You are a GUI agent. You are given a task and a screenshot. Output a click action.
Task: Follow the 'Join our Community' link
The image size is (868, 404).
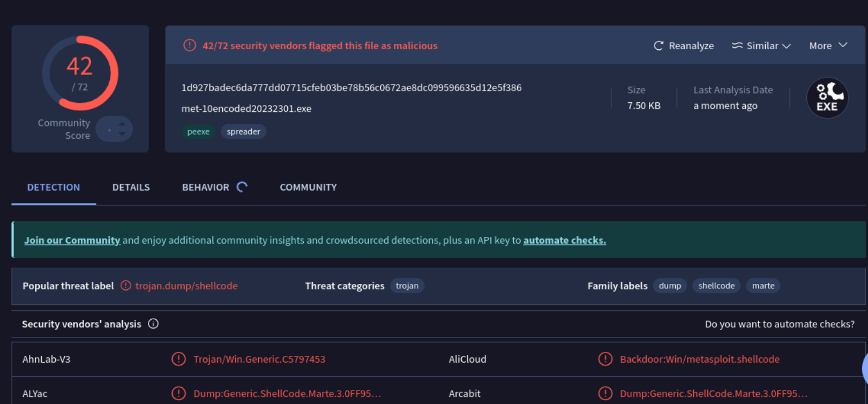(72, 240)
